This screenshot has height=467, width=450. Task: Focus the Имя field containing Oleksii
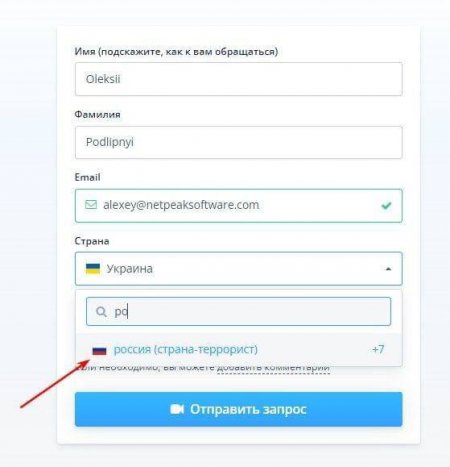coord(239,79)
